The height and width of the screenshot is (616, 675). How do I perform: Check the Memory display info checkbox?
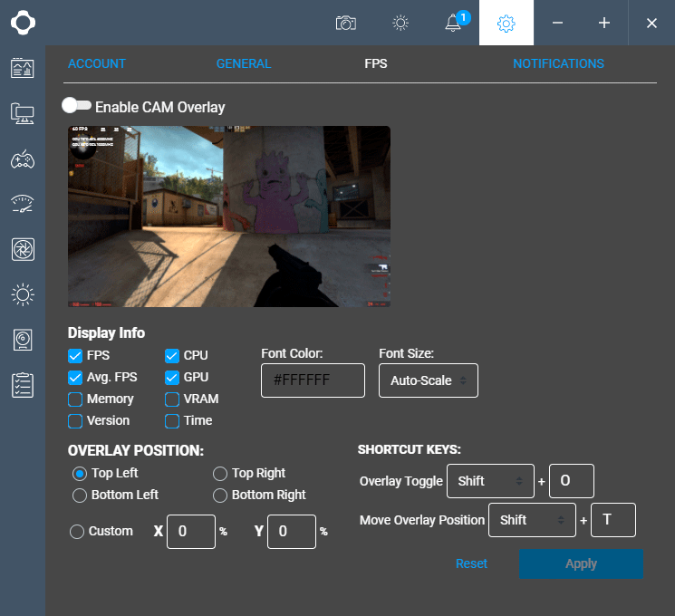(76, 399)
